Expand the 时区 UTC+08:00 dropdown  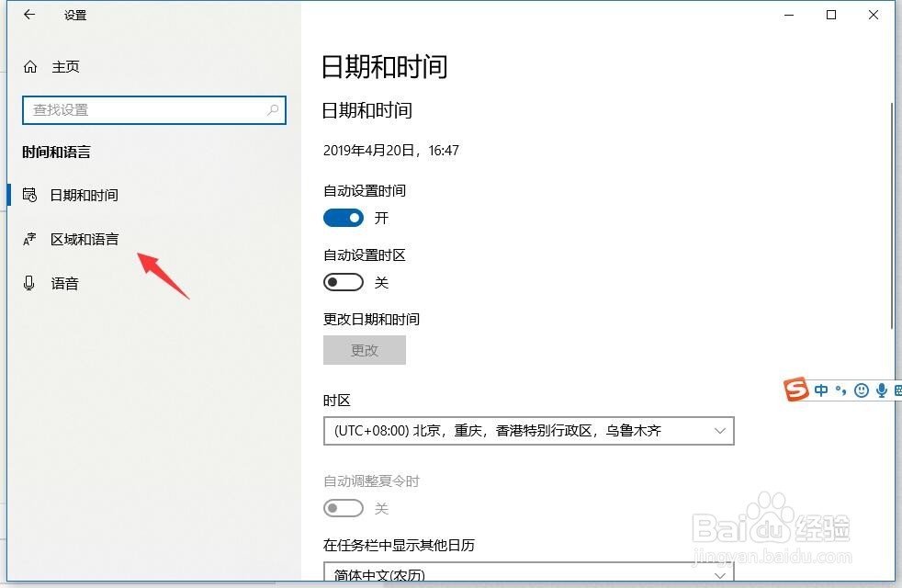tap(529, 431)
